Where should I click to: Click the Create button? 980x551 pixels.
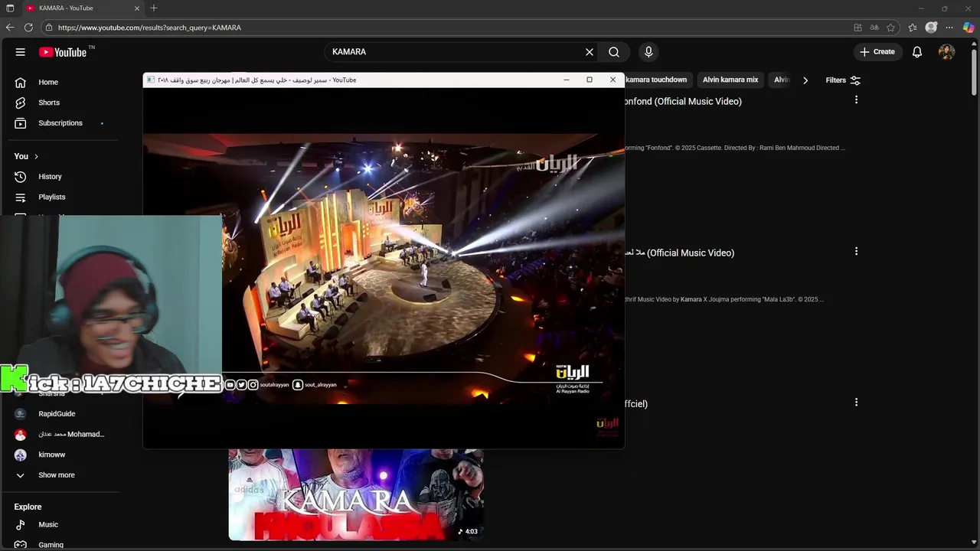pyautogui.click(x=877, y=52)
